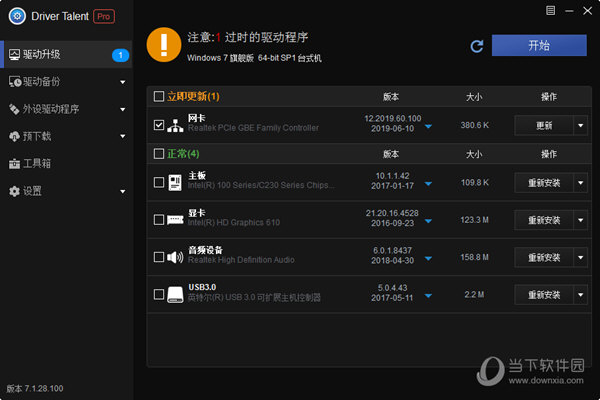Open action dropdown beside 更新 button
Screen dimensions: 600x400
coord(580,126)
